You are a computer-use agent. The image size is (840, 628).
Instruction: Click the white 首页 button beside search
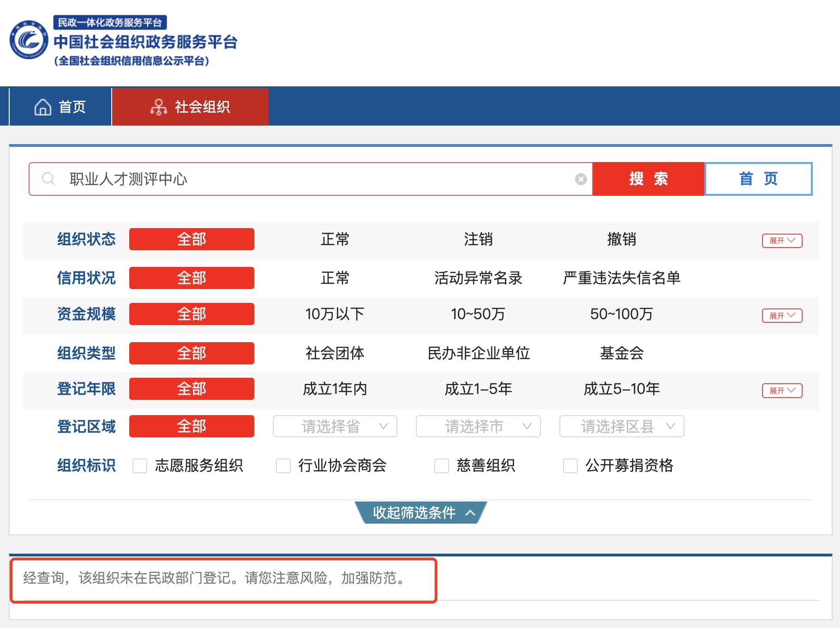758,179
